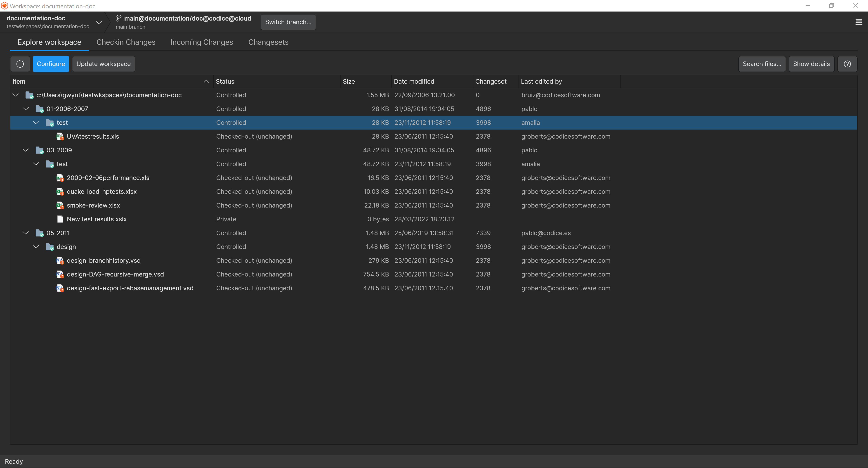Sort items by the Size column
The image size is (868, 468).
coord(349,81)
